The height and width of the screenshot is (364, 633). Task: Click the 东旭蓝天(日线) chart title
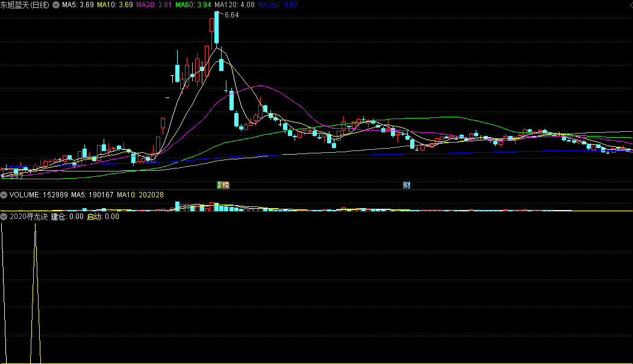pyautogui.click(x=25, y=5)
